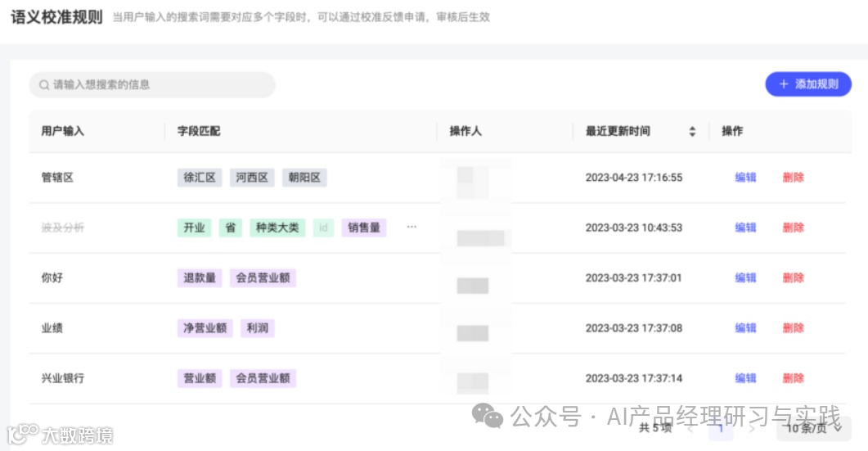Select page 1 in pagination
The image size is (868, 451).
point(721,428)
